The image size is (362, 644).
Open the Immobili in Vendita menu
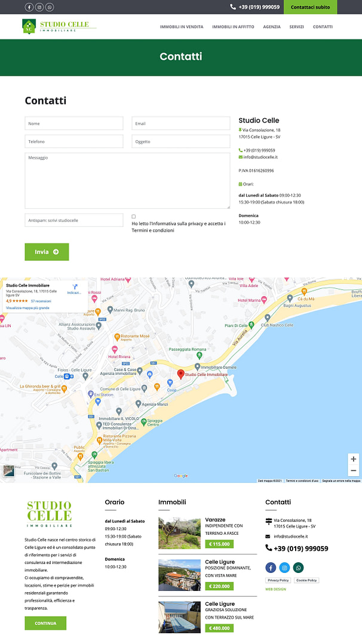point(182,27)
